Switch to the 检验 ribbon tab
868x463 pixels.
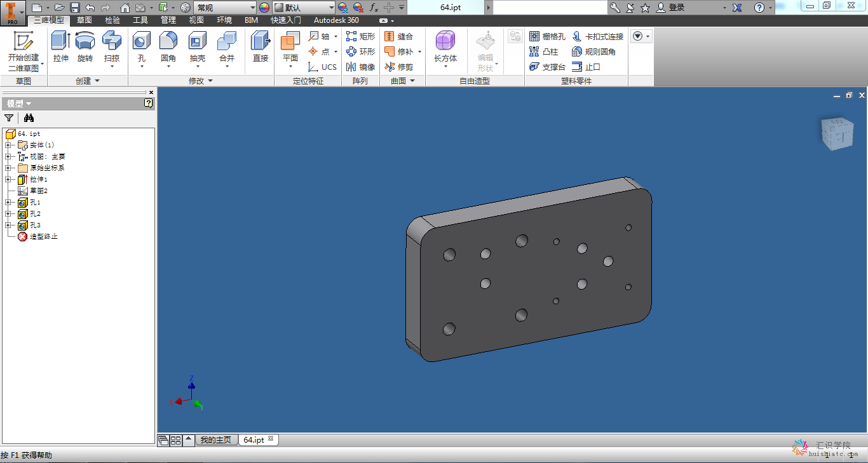(112, 20)
